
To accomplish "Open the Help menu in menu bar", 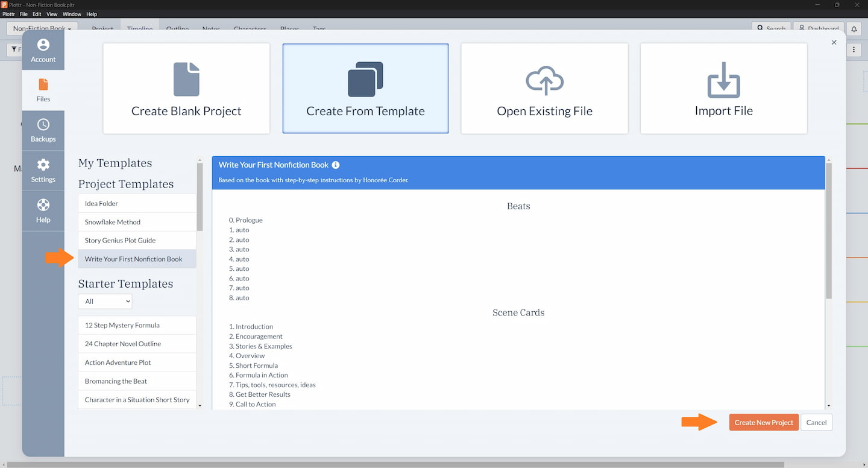I will pyautogui.click(x=92, y=14).
